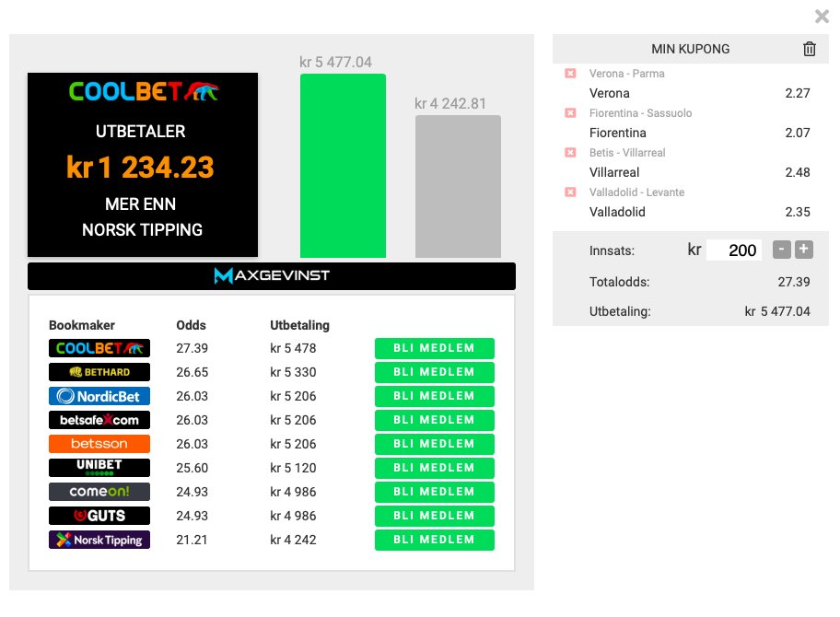This screenshot has width=840, height=617.
Task: Click the large Coolbet payout banner
Action: (x=143, y=165)
